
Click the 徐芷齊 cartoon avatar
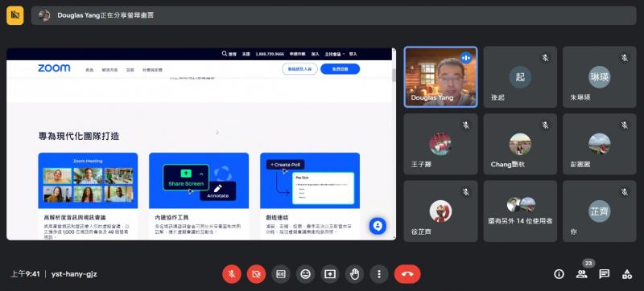440,211
